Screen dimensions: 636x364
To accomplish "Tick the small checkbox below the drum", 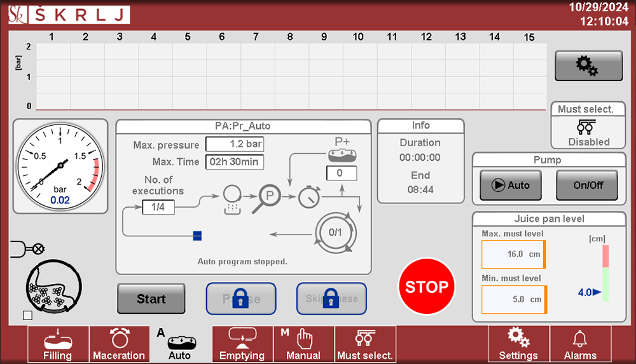I will point(27,315).
